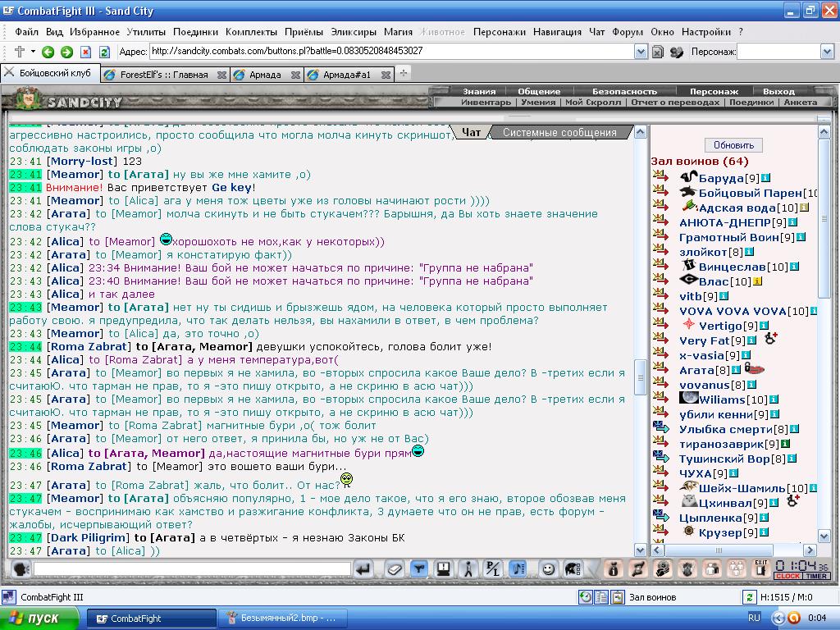Open the Инвентарь link
840x630 pixels.
point(486,103)
